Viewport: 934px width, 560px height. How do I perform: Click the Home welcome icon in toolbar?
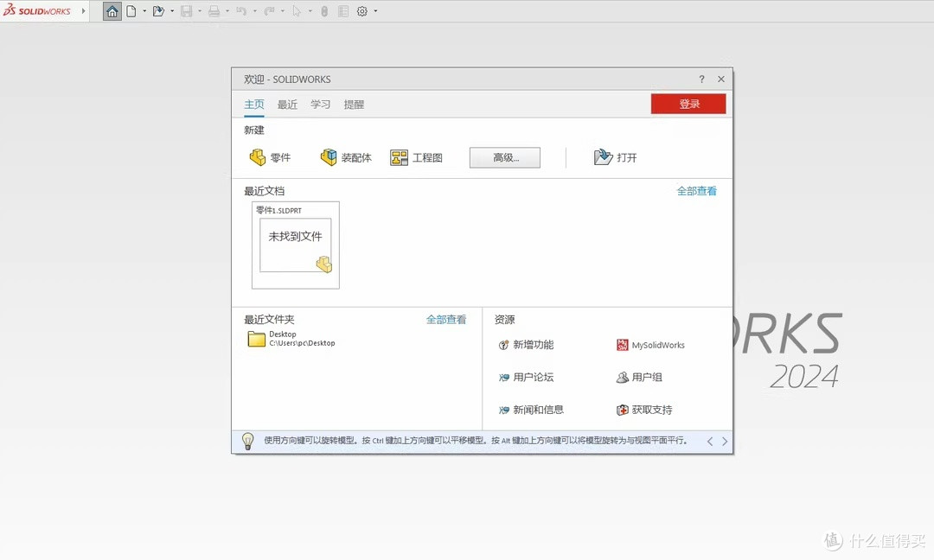[x=112, y=10]
